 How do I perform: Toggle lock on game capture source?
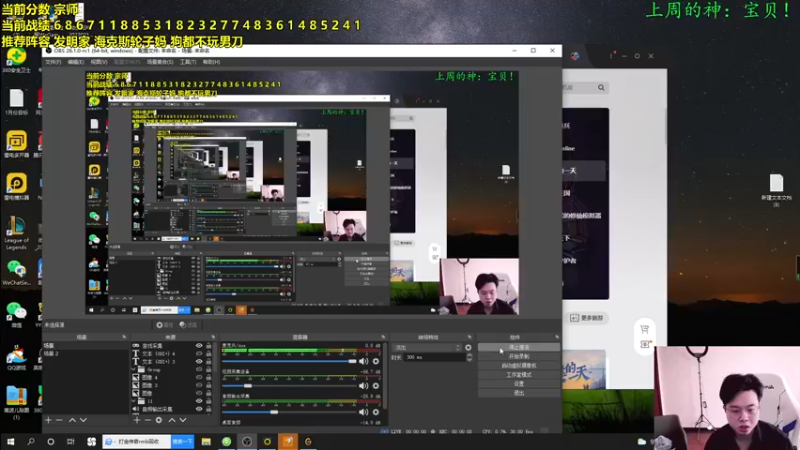[208, 345]
